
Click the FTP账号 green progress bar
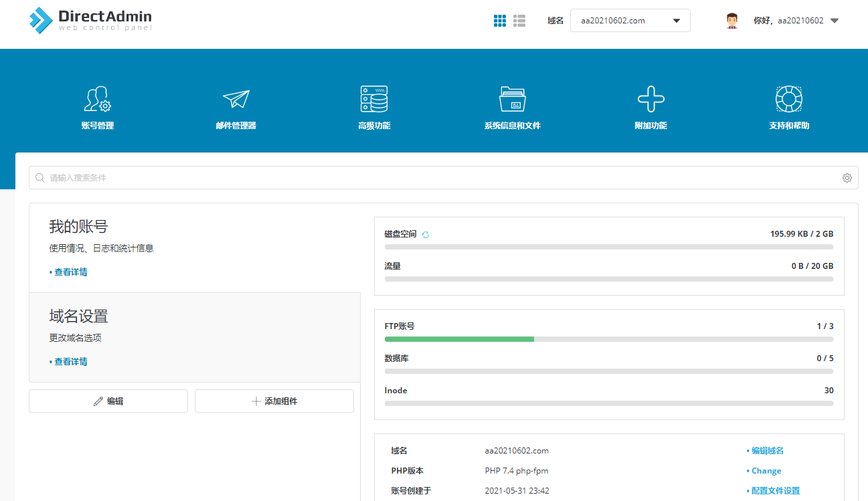459,339
